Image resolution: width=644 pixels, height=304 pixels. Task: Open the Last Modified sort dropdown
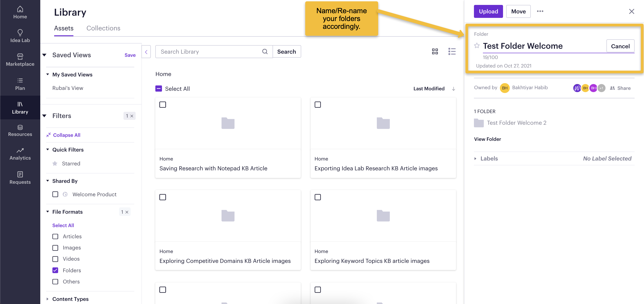[x=429, y=89]
